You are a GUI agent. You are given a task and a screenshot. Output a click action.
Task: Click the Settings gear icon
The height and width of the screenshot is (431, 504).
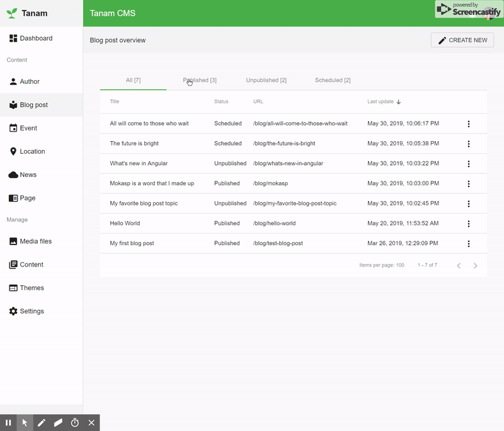coord(13,311)
